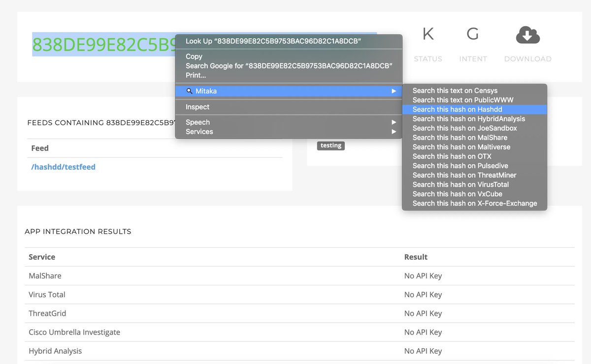Image resolution: width=591 pixels, height=364 pixels.
Task: Click the Feed column header
Action: (x=40, y=148)
